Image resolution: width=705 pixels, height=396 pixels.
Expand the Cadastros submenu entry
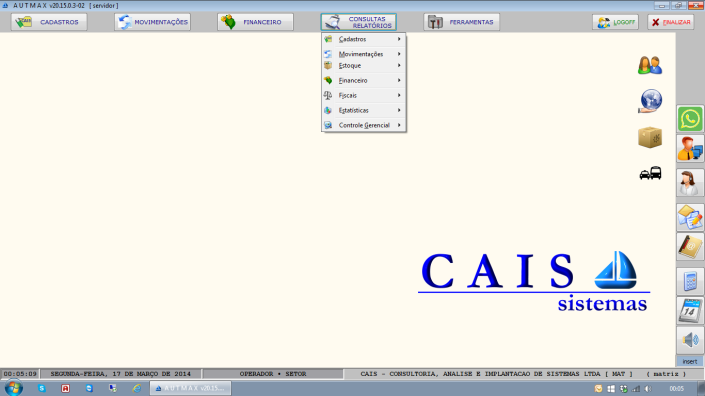point(363,39)
